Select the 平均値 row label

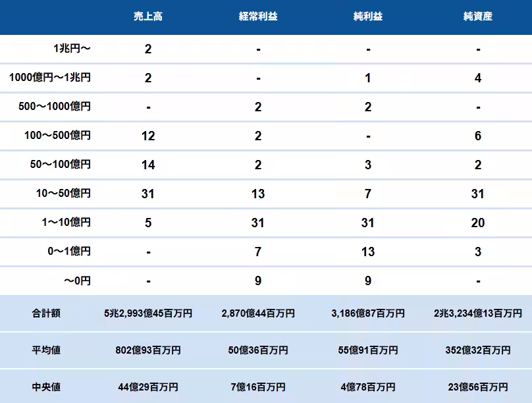(x=46, y=350)
